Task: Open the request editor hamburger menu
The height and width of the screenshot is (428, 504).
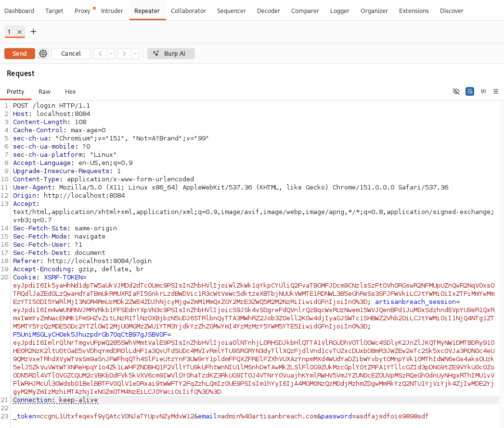Action: pyautogui.click(x=496, y=91)
